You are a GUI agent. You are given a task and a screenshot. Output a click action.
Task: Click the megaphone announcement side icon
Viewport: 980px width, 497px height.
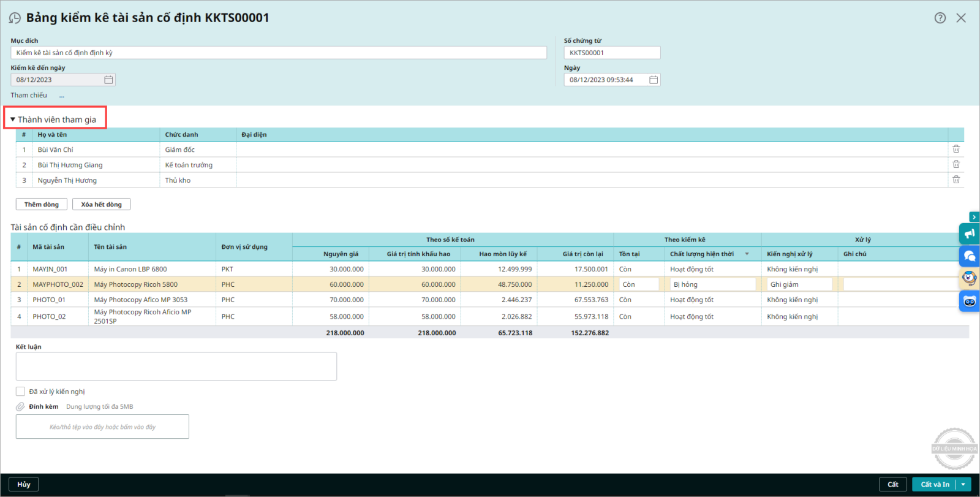(x=970, y=233)
